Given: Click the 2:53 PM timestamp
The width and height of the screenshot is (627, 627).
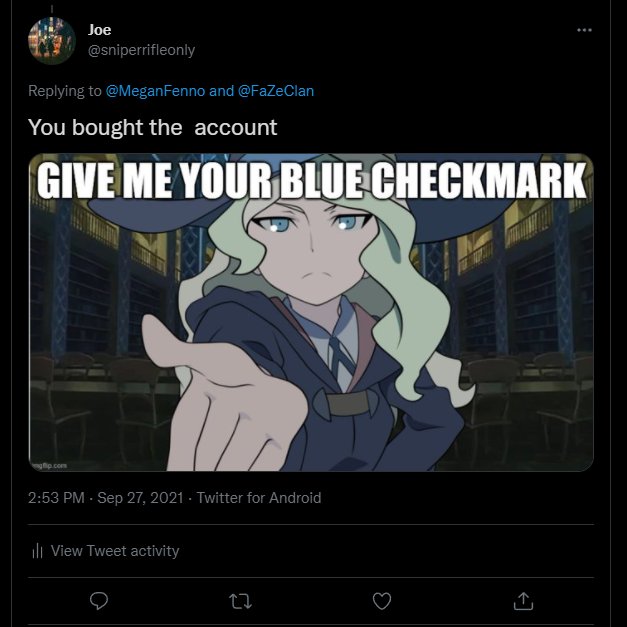Looking at the screenshot, I should tap(56, 498).
